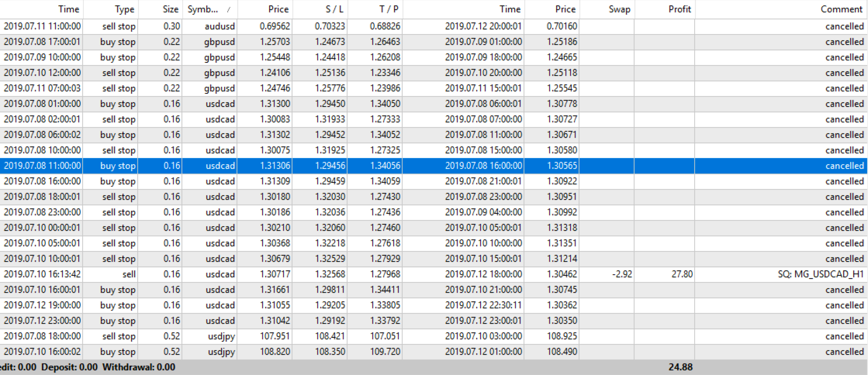Click the sell order's open price 1.30717
Image resolution: width=868 pixels, height=375 pixels.
(275, 274)
